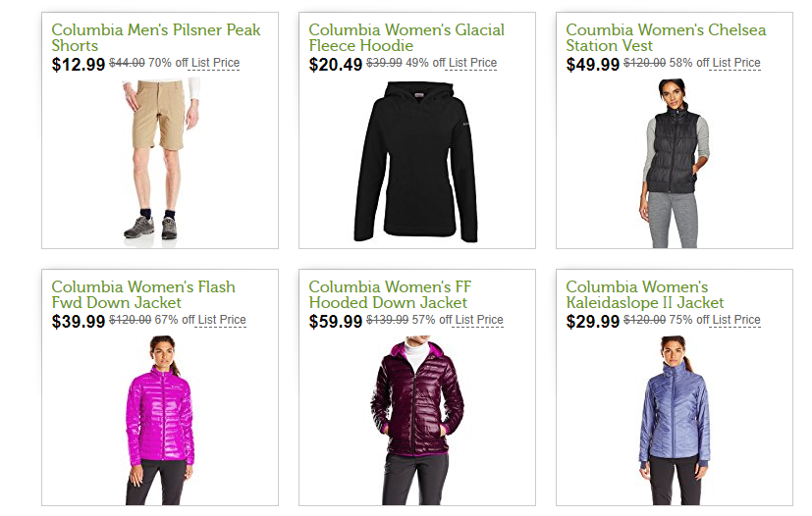Click the $59.99 price on hooded jacket
This screenshot has width=812, height=516.
(x=335, y=322)
